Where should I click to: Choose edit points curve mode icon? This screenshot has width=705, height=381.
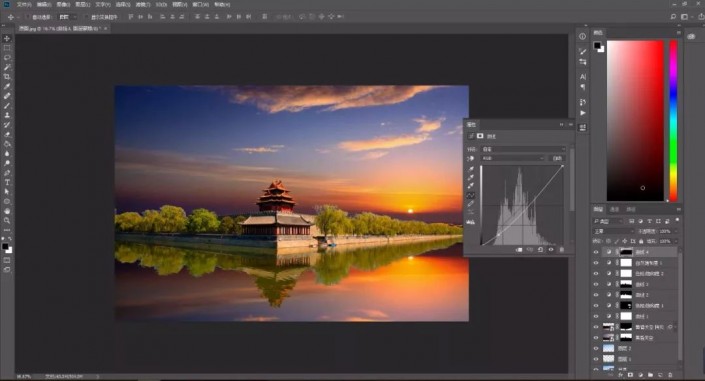(471, 195)
